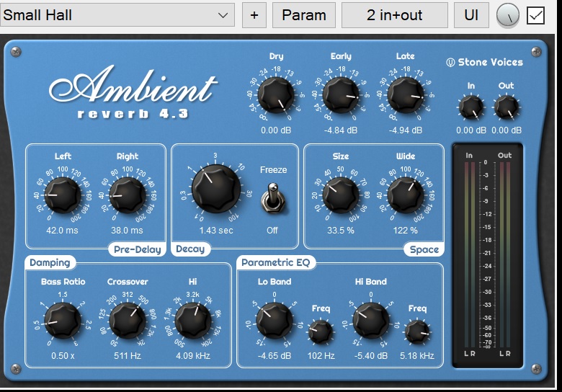The width and height of the screenshot is (562, 392).
Task: Click the 42.0 ms Left value
Action: point(62,231)
